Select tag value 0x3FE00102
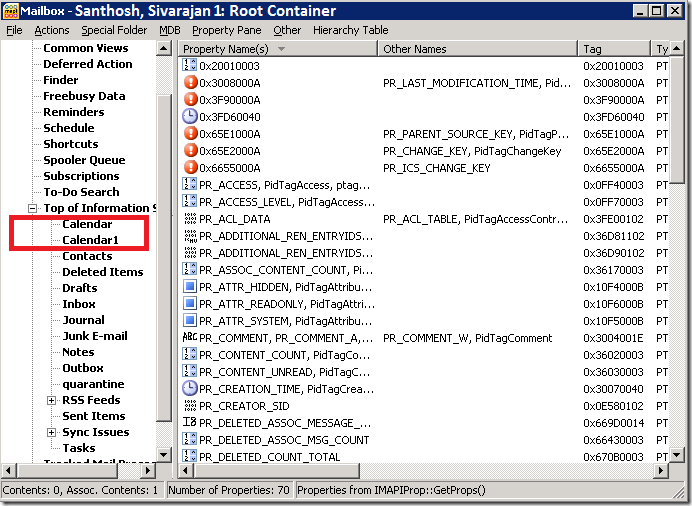 click(x=613, y=219)
